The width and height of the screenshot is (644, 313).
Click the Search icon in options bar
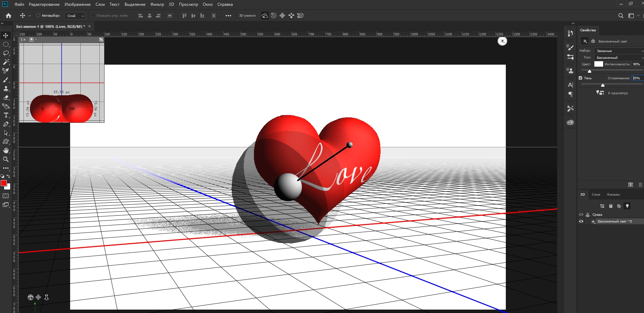621,16
